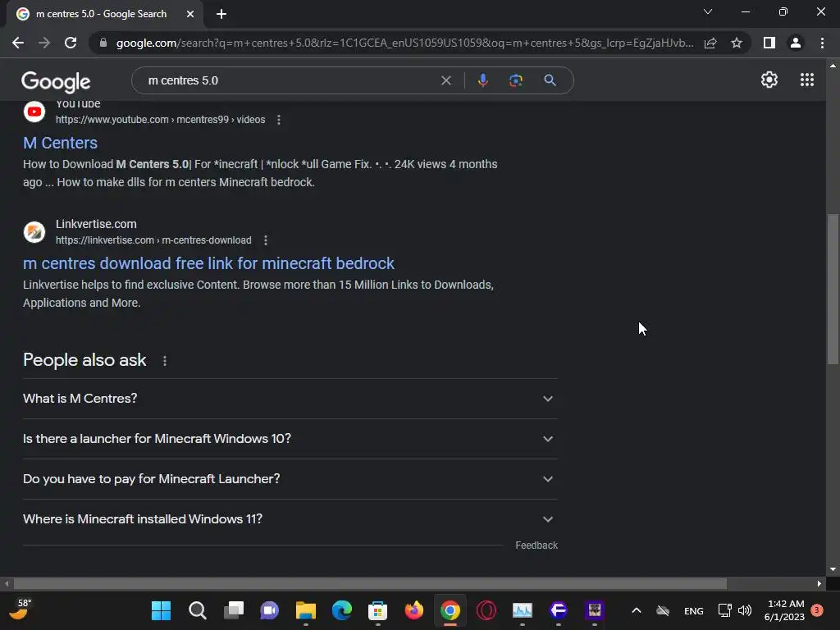Open Google quick settings gear
This screenshot has width=840, height=630.
[x=769, y=80]
